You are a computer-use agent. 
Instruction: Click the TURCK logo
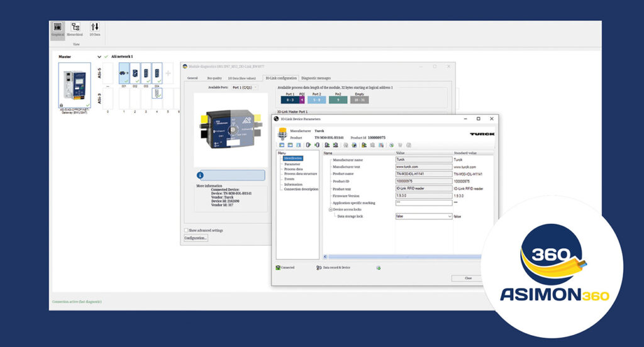point(482,134)
